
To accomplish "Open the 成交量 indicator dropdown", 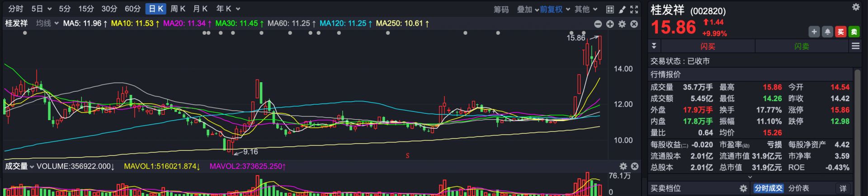I will pos(19,166).
